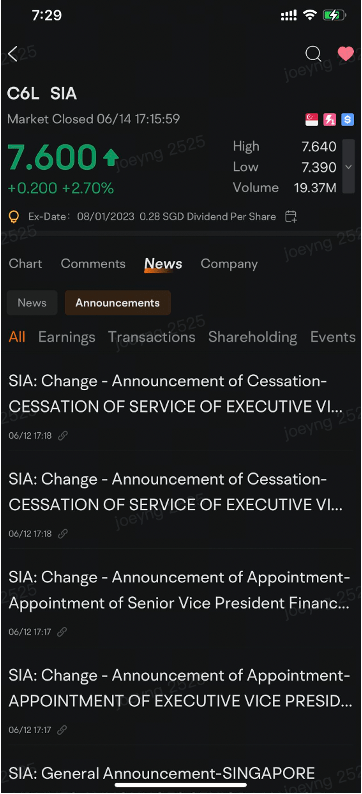
Task: Expand the High/Low/Volume quote details chevron
Action: point(348,167)
